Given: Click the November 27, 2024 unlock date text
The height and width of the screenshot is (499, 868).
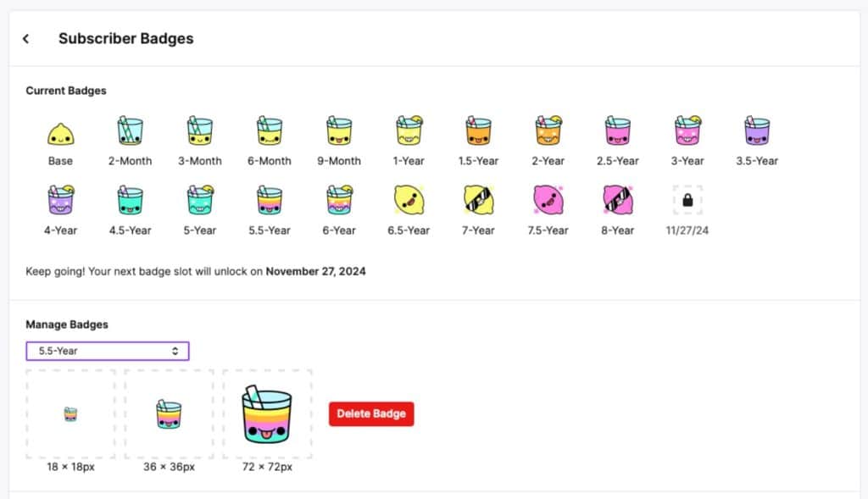Looking at the screenshot, I should (315, 271).
